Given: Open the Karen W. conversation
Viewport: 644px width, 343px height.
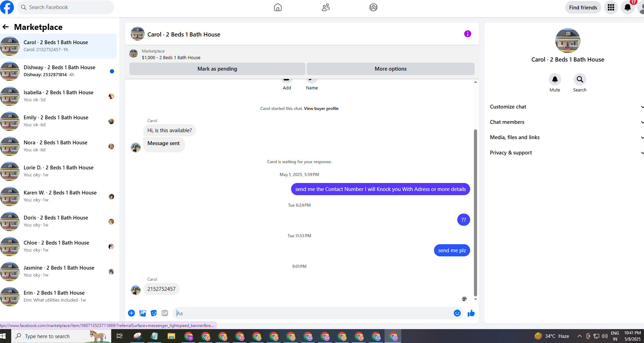Looking at the screenshot, I should click(58, 197).
